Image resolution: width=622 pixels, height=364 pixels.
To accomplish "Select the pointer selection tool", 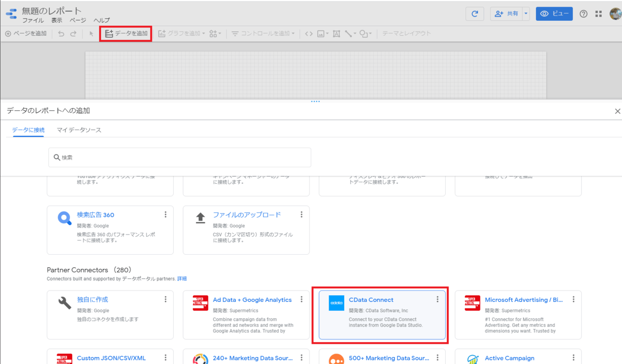I will 91,34.
